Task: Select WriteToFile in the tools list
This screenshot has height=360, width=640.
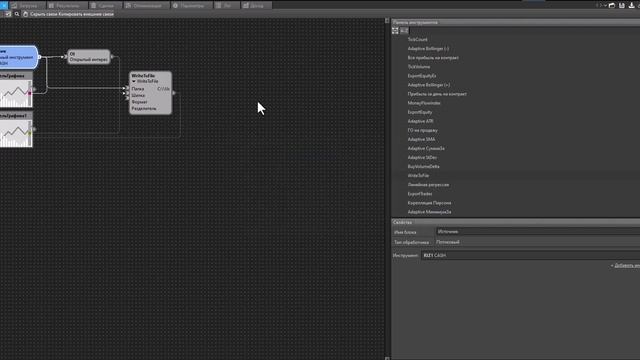Action: coord(418,176)
